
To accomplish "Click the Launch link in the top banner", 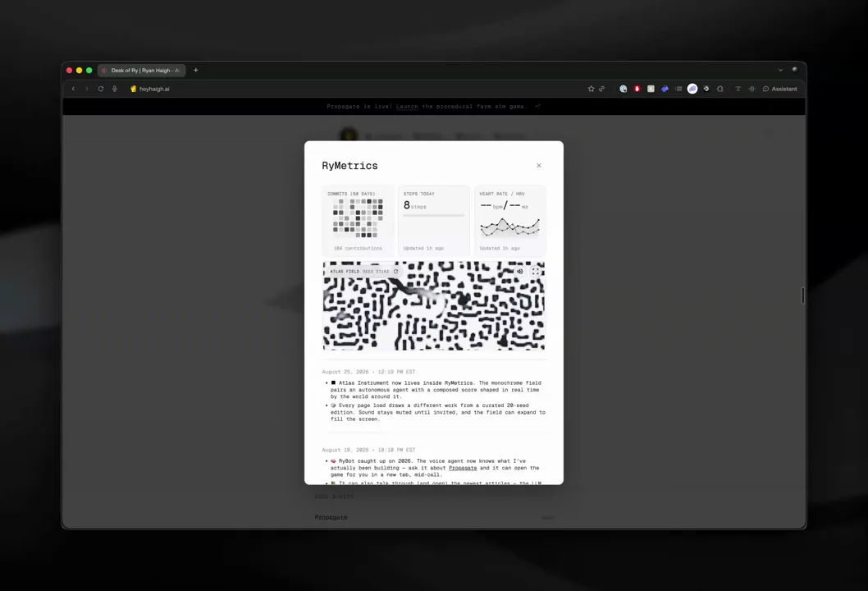I will click(x=407, y=107).
